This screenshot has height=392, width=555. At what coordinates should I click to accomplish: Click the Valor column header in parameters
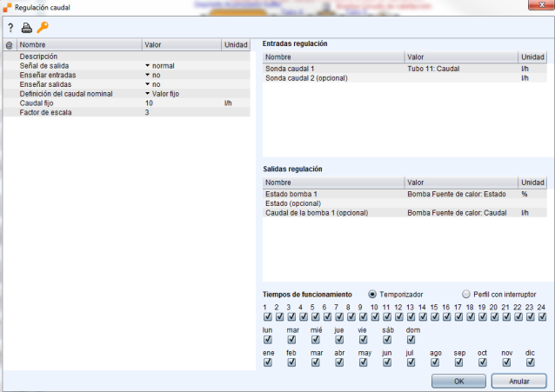pyautogui.click(x=181, y=44)
